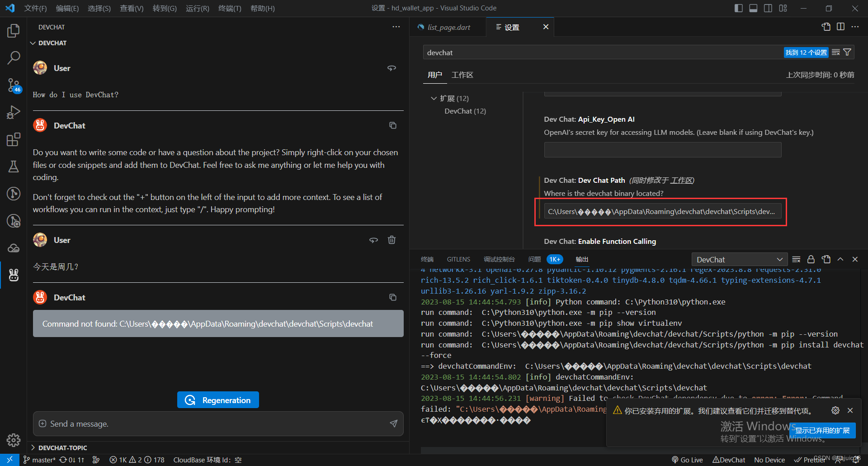Click No Device in status bar
Screen dimensions: 868x466
769,460
